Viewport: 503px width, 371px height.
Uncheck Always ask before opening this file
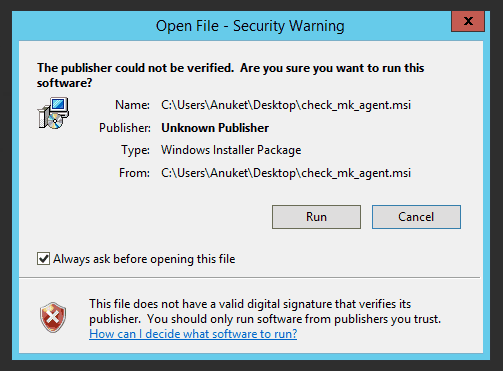(43, 259)
